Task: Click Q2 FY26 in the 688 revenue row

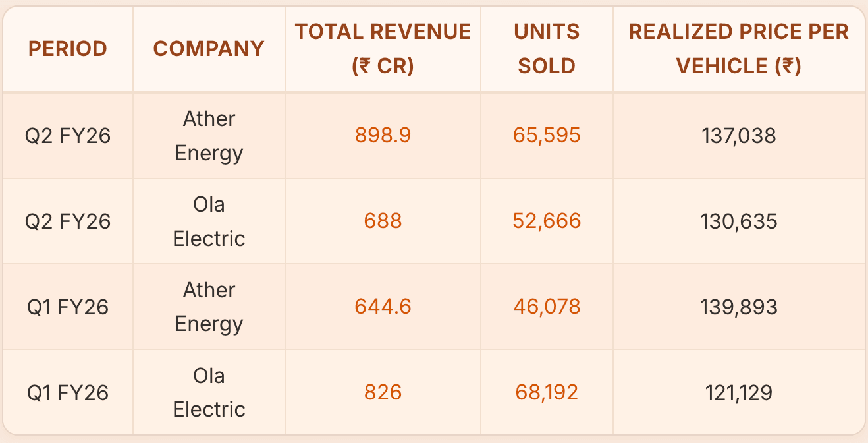Action: point(68,221)
